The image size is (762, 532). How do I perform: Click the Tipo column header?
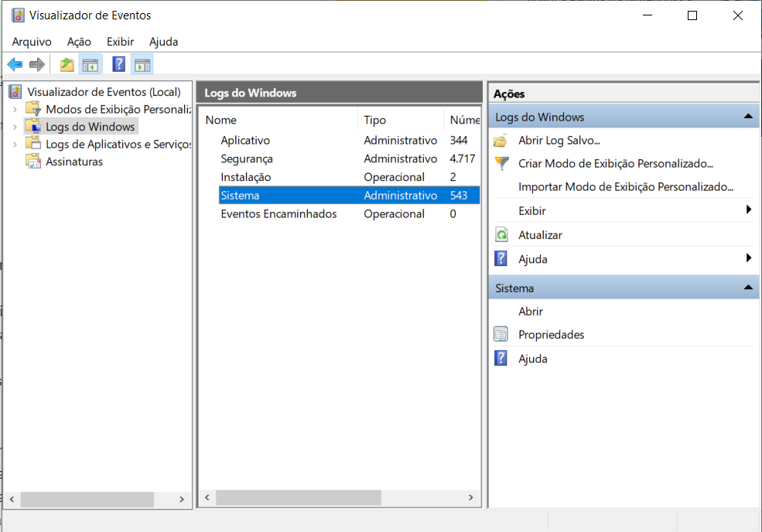(375, 120)
